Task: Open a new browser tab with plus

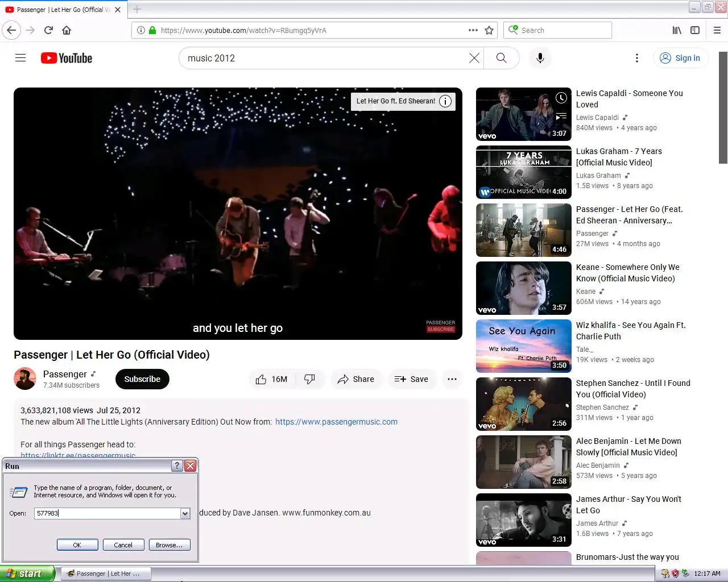Action: coord(137,9)
